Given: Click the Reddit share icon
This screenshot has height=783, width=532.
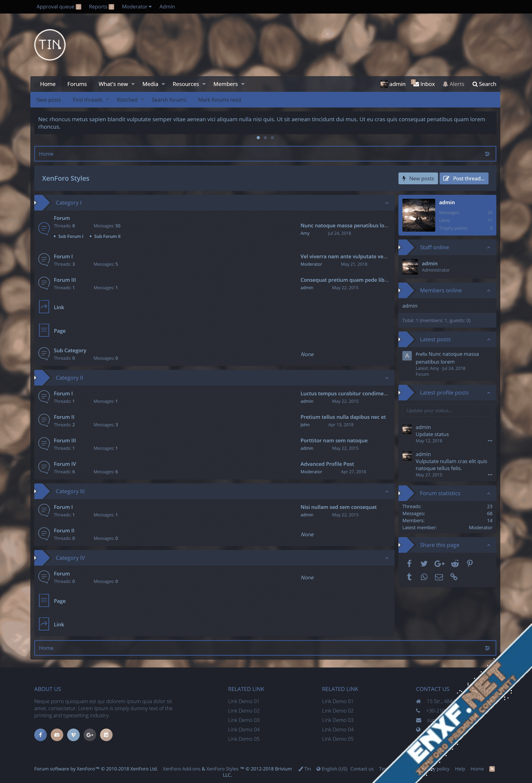Looking at the screenshot, I should pyautogui.click(x=455, y=564).
